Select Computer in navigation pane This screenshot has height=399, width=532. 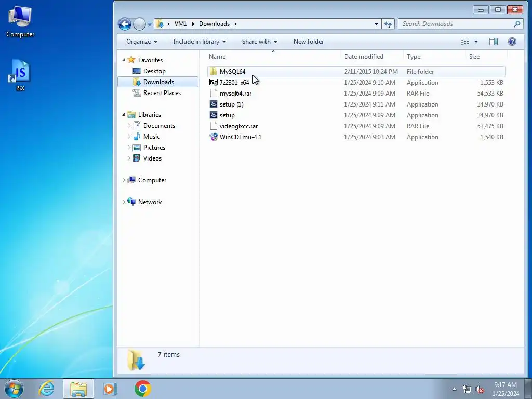click(152, 180)
